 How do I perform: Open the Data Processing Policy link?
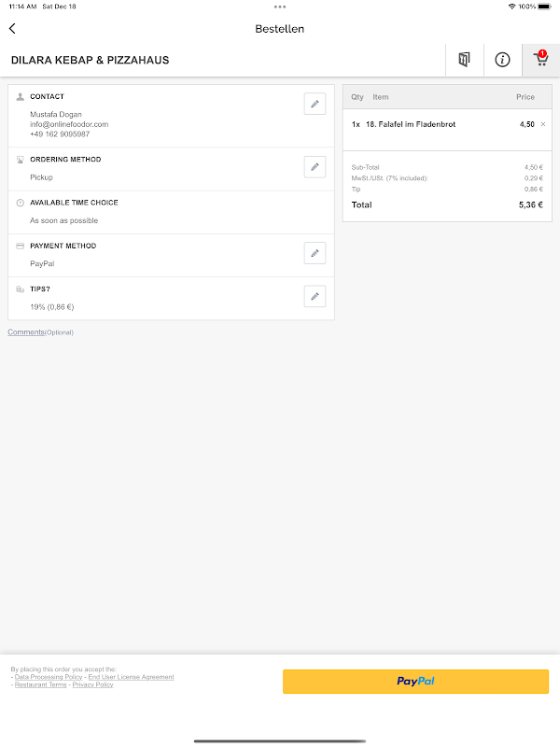(49, 677)
